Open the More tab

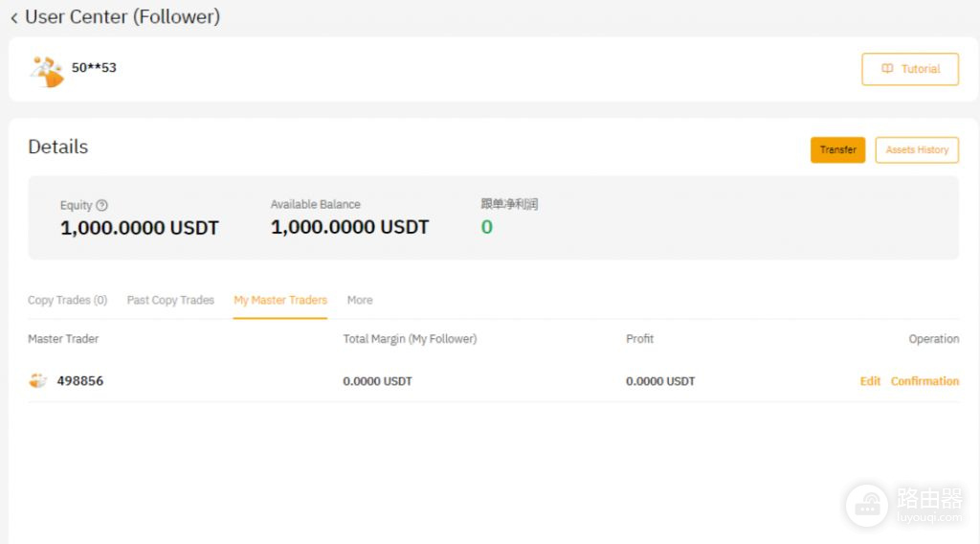360,300
